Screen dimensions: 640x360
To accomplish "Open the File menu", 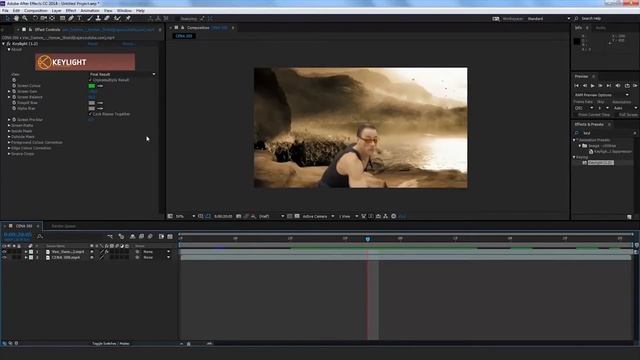I will pyautogui.click(x=5, y=11).
